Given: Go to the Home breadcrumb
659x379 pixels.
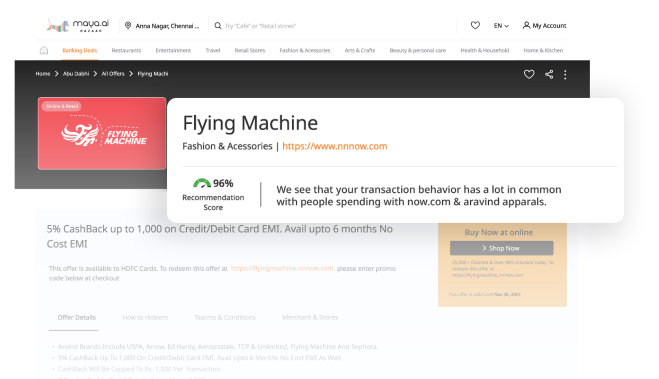Looking at the screenshot, I should point(42,74).
